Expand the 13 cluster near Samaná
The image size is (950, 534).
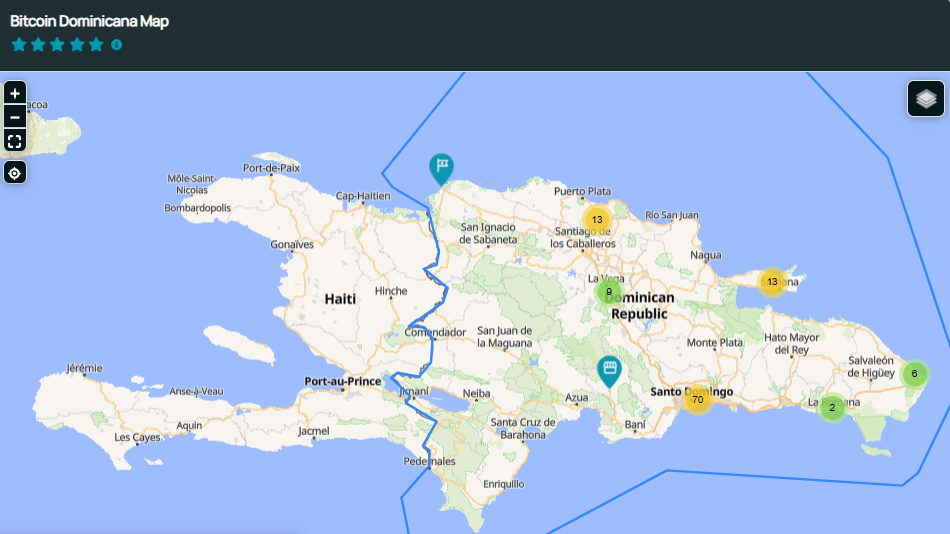coord(771,282)
